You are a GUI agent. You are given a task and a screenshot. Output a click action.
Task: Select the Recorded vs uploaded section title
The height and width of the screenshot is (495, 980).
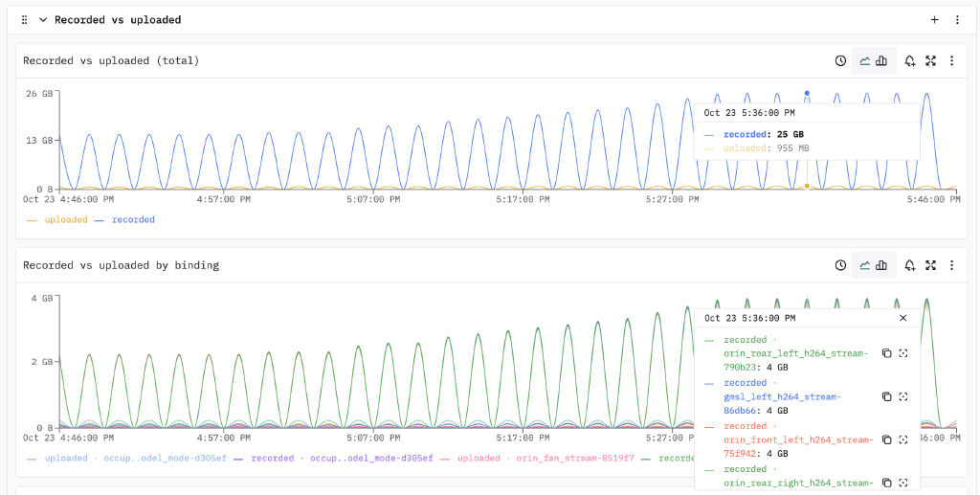118,20
